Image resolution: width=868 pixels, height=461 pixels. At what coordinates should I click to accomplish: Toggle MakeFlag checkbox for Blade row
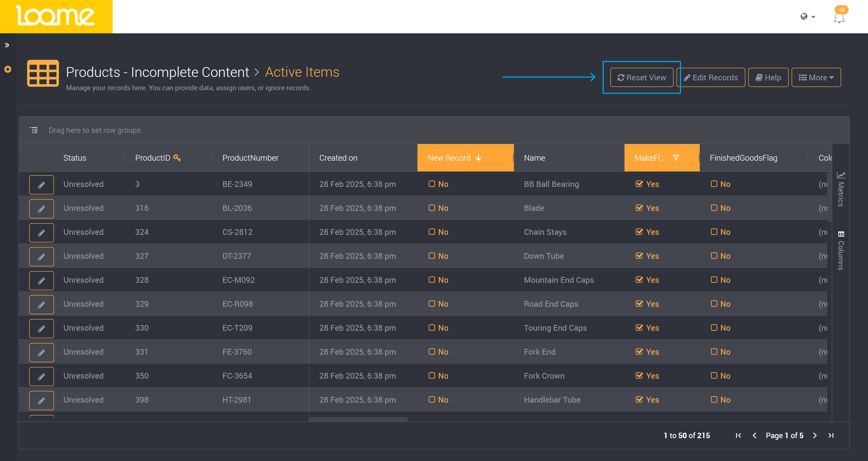(639, 208)
